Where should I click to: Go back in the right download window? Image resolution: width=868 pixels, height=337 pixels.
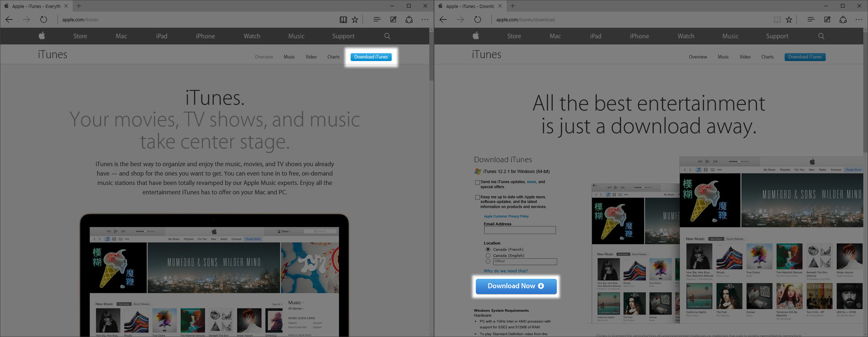[443, 19]
